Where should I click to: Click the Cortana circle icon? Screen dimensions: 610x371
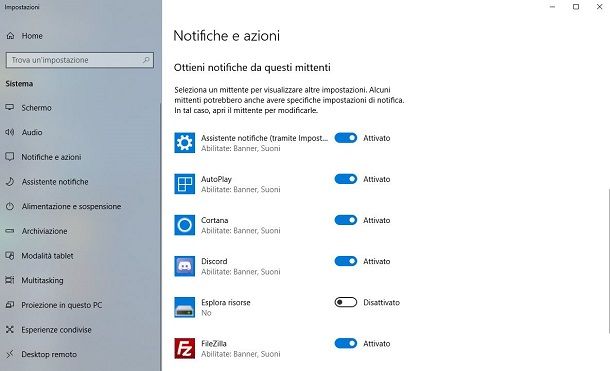coord(184,225)
